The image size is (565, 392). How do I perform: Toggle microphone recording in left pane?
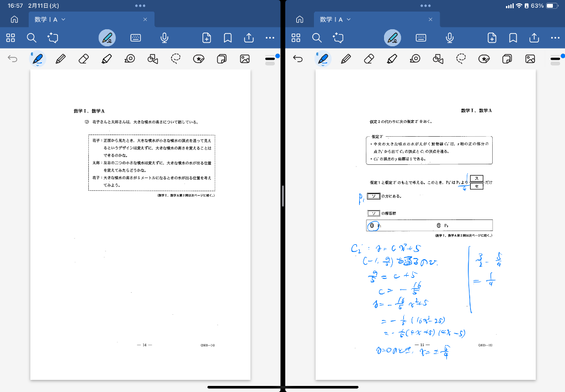coord(164,38)
